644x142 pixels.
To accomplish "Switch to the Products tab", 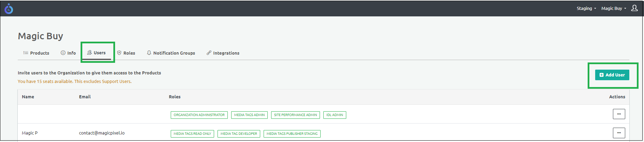I will pyautogui.click(x=36, y=53).
